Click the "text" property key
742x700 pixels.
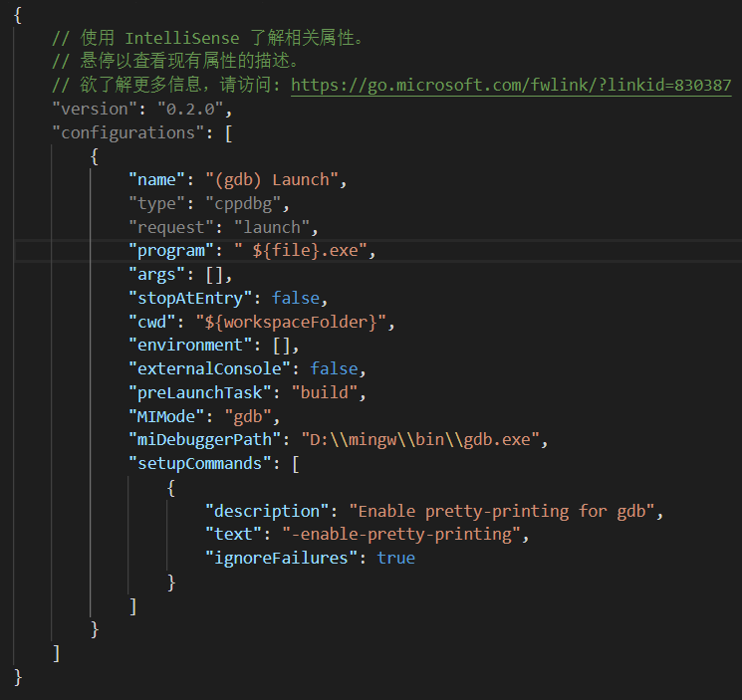(x=233, y=534)
